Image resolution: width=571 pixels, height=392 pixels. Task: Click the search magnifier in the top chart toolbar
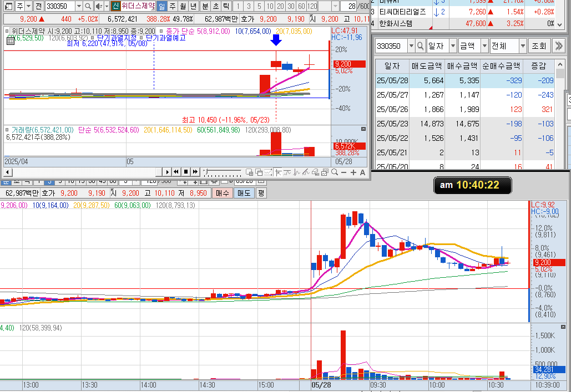coord(88,6)
